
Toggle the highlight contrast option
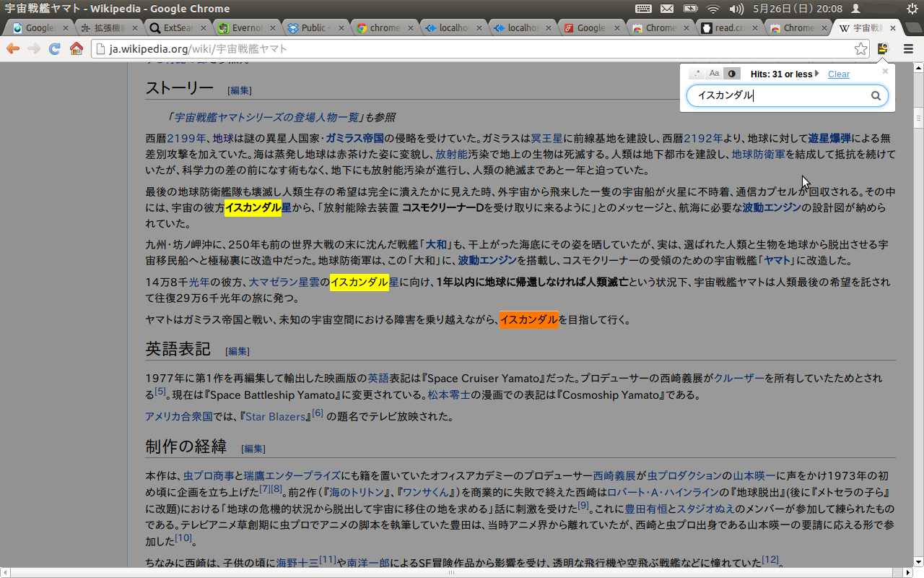(x=732, y=73)
